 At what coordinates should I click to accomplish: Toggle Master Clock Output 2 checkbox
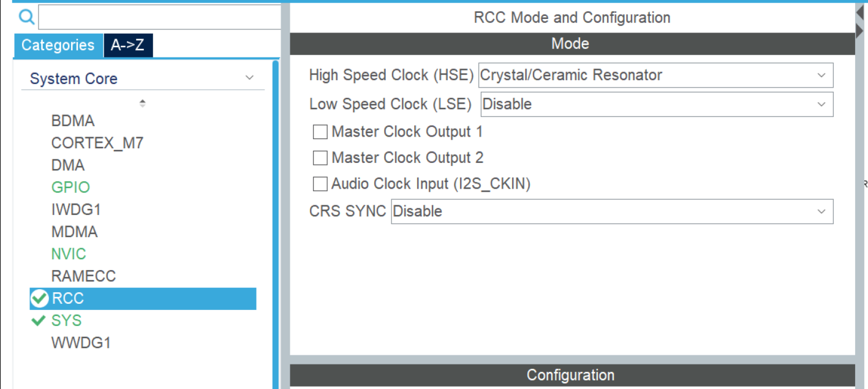[x=320, y=158]
